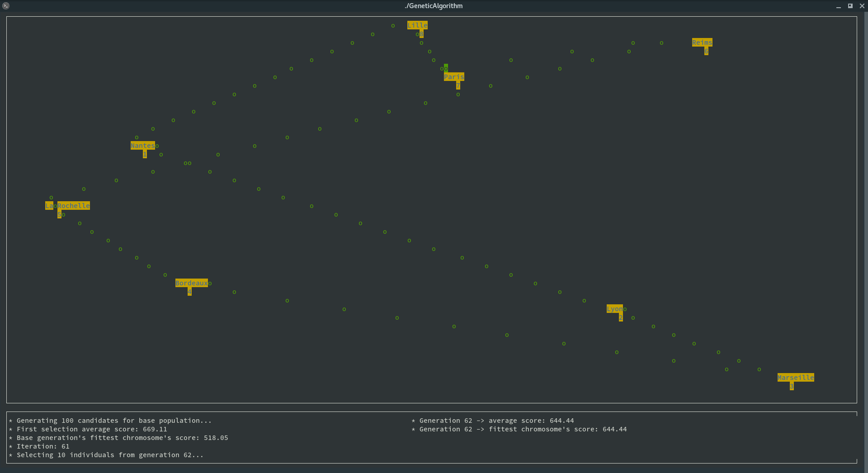Click the Paris city label
Viewport: 868px width, 473px height.
pos(454,77)
